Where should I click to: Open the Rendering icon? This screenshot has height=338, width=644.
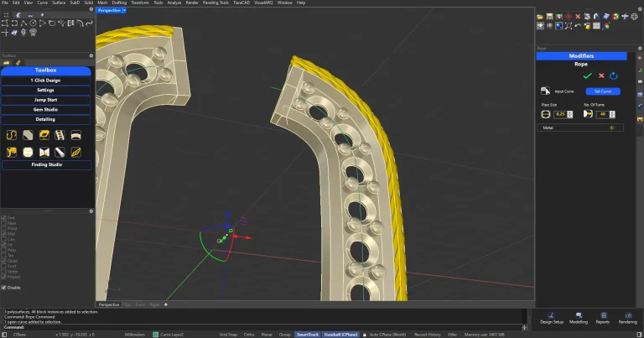click(627, 315)
